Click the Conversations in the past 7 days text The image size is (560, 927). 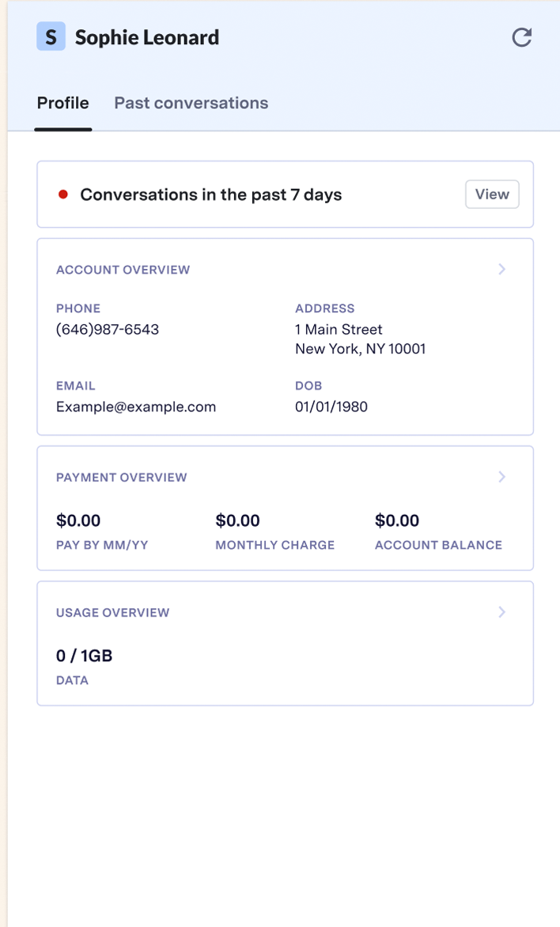pos(211,195)
